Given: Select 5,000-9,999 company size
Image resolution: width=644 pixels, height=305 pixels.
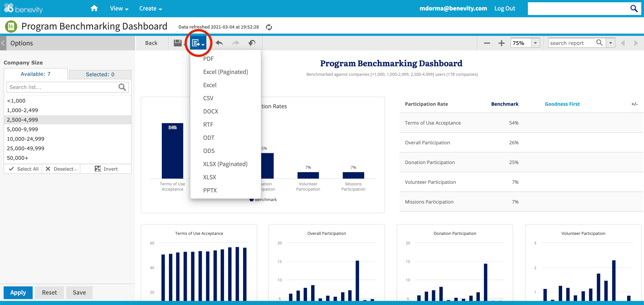Looking at the screenshot, I should (68, 129).
